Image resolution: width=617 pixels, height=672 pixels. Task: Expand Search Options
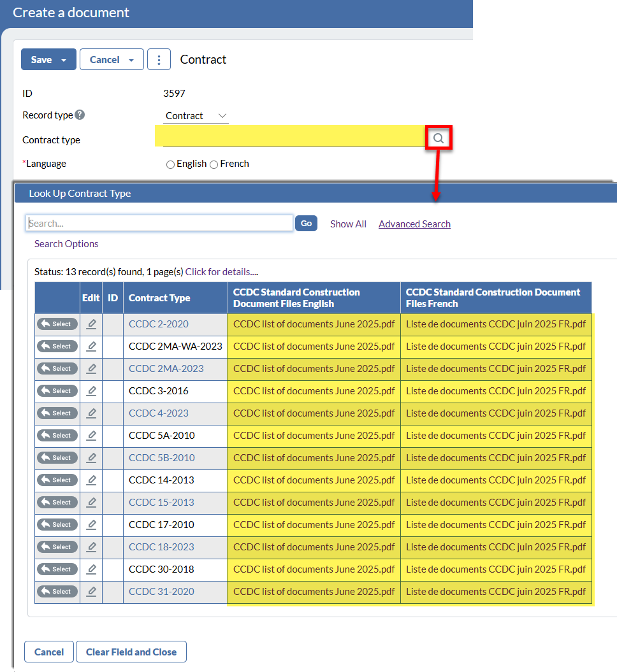[x=66, y=244]
